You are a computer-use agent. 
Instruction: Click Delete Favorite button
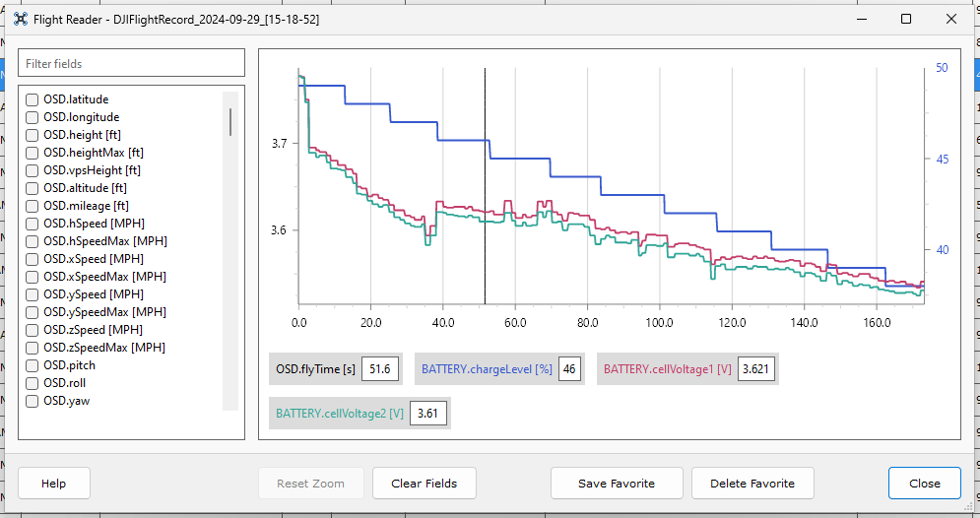coord(752,483)
